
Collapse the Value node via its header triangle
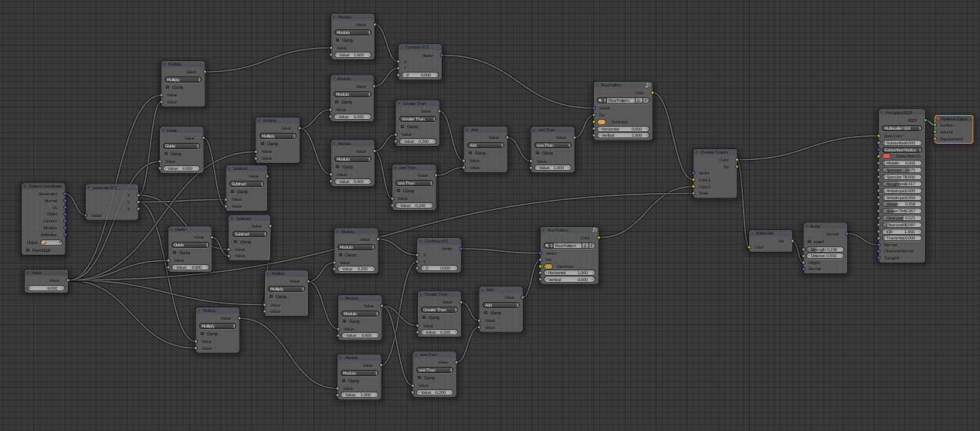[x=27, y=273]
